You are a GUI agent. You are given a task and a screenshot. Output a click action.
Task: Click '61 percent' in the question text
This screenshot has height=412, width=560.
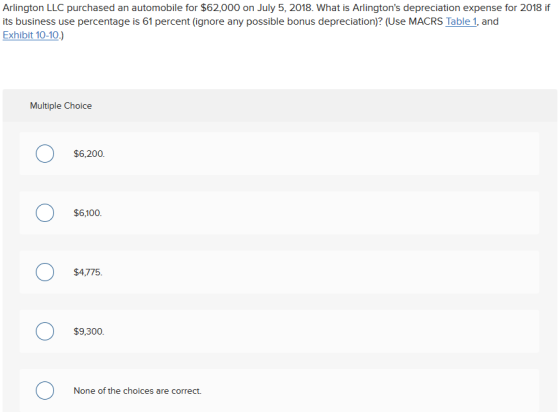click(x=166, y=21)
